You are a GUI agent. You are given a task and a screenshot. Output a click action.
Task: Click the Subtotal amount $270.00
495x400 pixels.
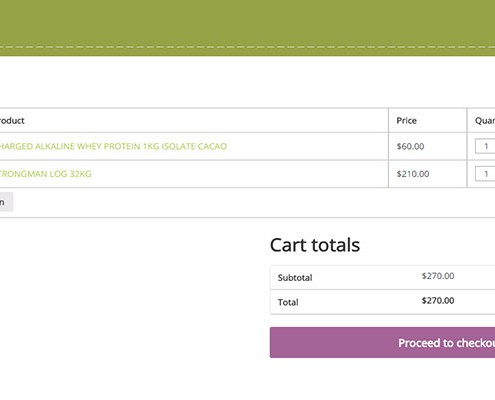click(x=438, y=276)
